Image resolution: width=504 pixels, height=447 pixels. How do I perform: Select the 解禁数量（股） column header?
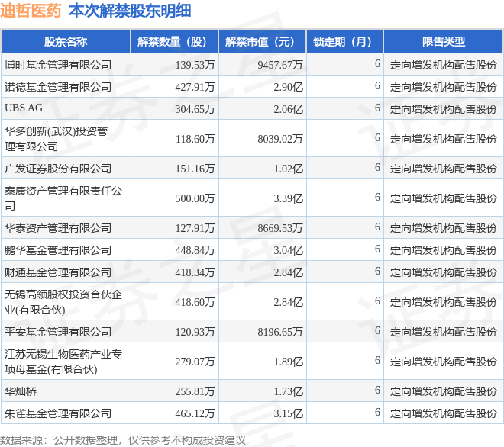pyautogui.click(x=175, y=41)
